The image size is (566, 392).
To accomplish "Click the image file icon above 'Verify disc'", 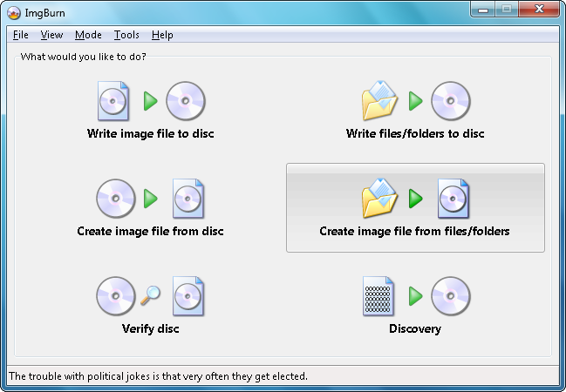I will pyautogui.click(x=188, y=296).
